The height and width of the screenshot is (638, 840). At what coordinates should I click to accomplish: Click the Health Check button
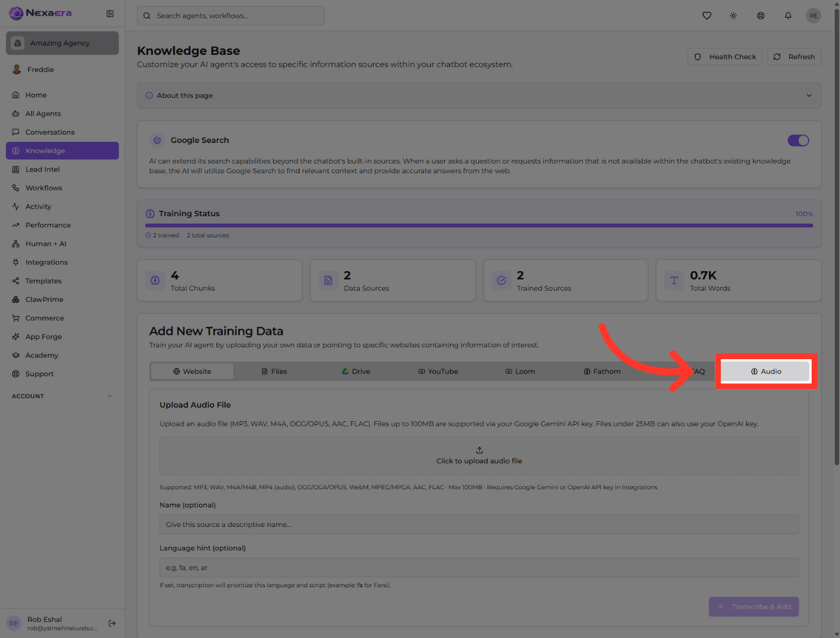(725, 57)
